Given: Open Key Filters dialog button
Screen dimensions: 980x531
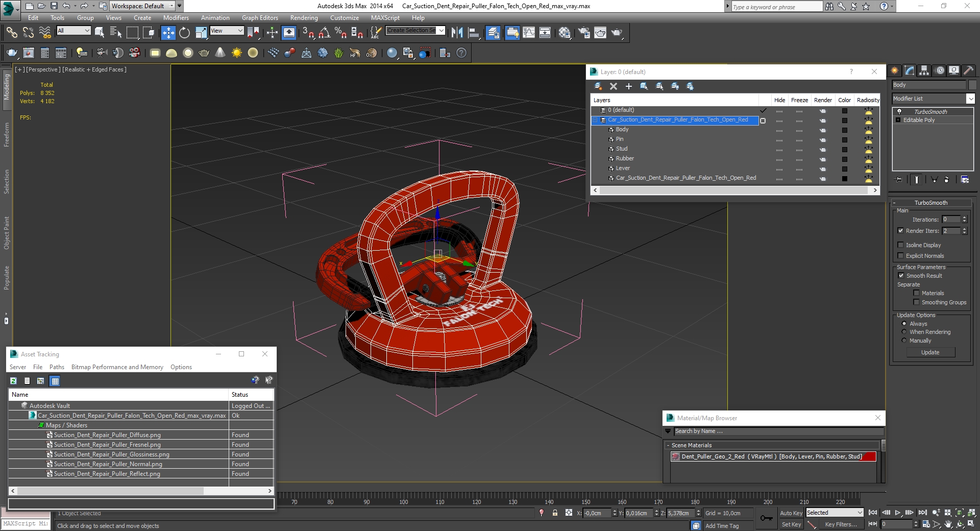Looking at the screenshot, I should tap(841, 524).
